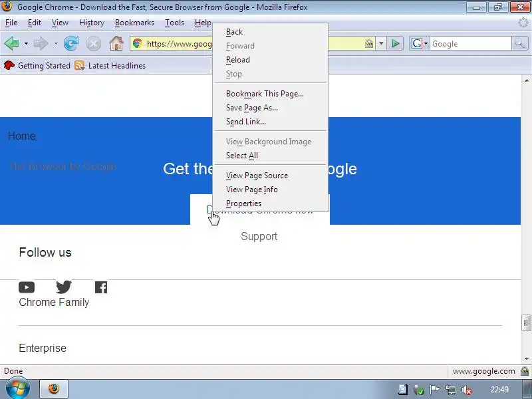This screenshot has height=399, width=532.
Task: Click the greyed Forward arrow toolbar button
Action: [41, 43]
